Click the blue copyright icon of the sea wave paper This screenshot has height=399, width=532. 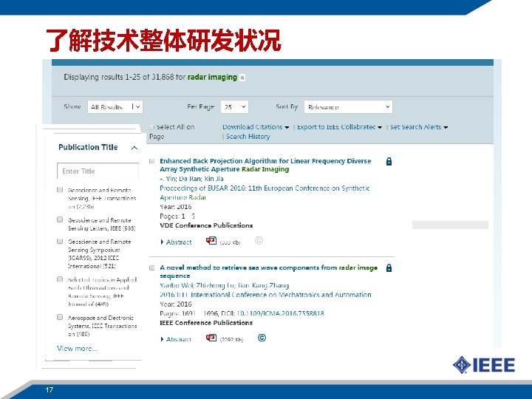(x=262, y=338)
